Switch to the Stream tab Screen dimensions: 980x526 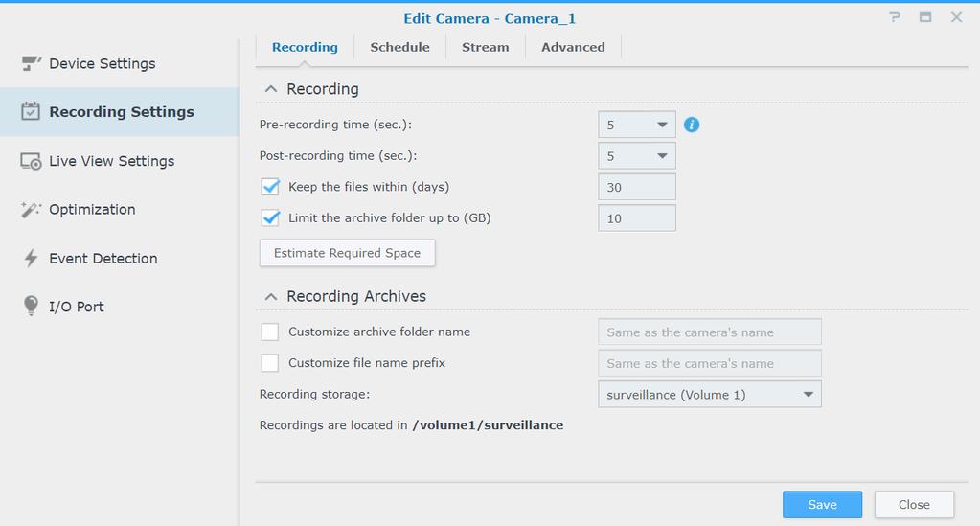click(485, 47)
